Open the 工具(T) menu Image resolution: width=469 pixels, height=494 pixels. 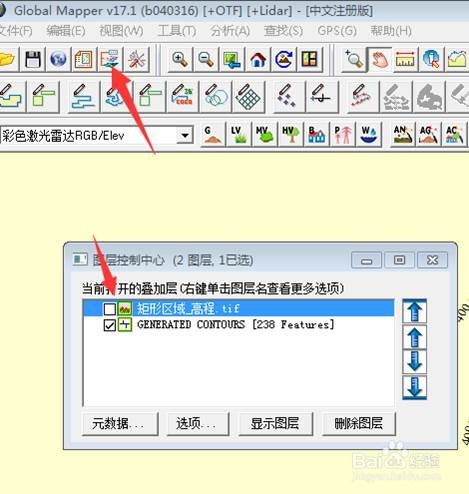click(177, 31)
